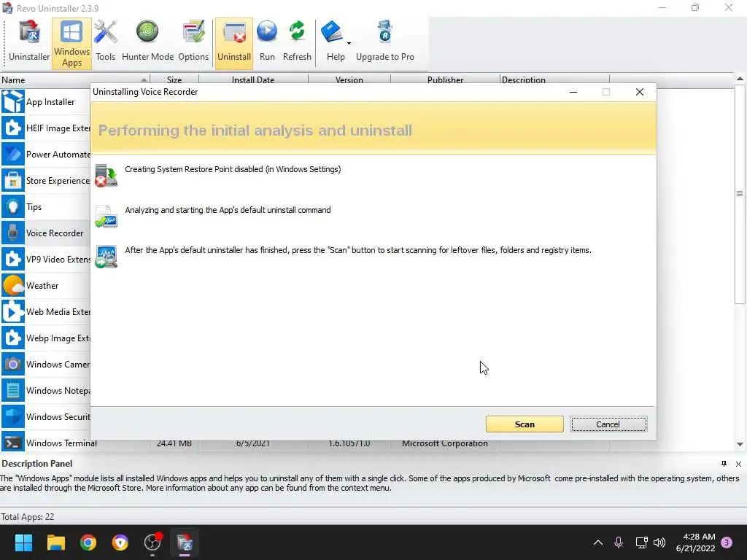Select Web Media Extensions icon
747x560 pixels.
pos(13,311)
